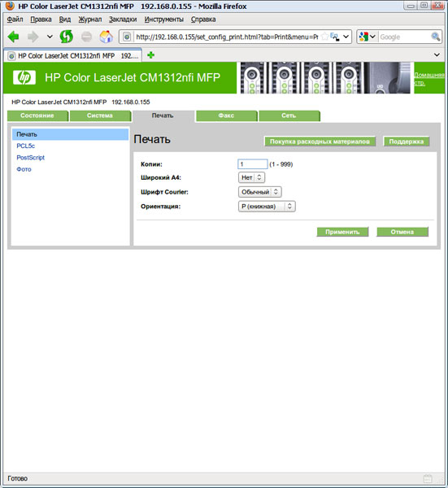The width and height of the screenshot is (448, 488).
Task: Open the Шрифт Courier dropdown
Action: (260, 192)
